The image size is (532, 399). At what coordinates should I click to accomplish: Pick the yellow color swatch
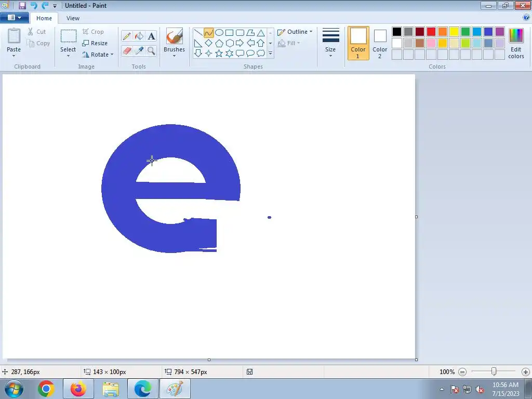tap(454, 32)
